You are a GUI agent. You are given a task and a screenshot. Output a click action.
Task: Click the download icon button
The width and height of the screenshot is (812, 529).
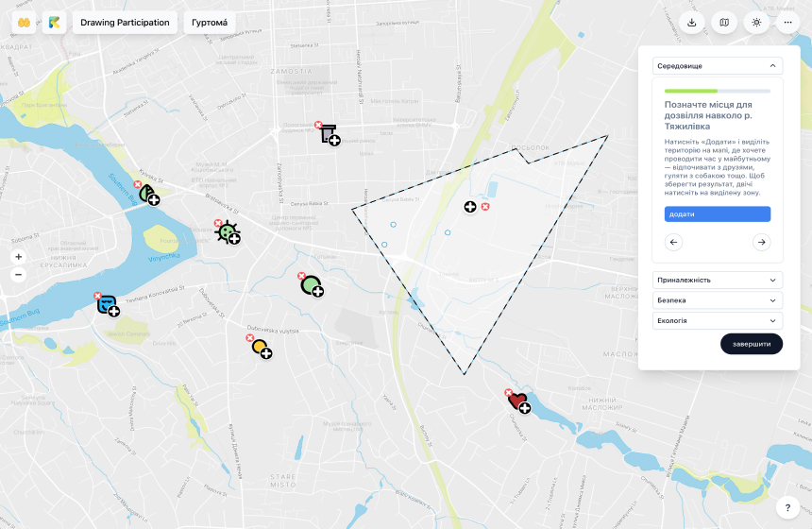tap(692, 23)
